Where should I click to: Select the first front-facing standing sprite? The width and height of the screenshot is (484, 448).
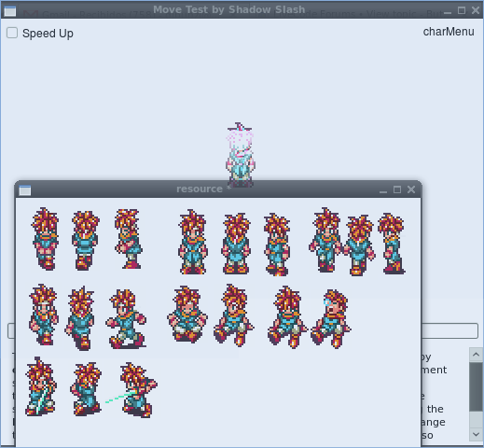click(x=45, y=239)
